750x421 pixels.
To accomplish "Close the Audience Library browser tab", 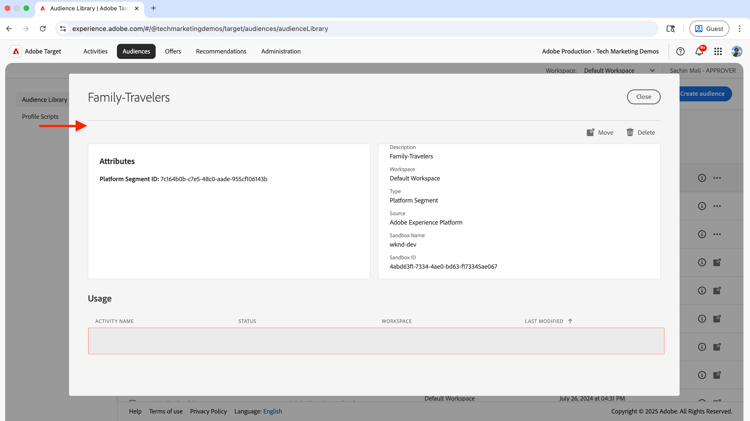I will tap(136, 8).
